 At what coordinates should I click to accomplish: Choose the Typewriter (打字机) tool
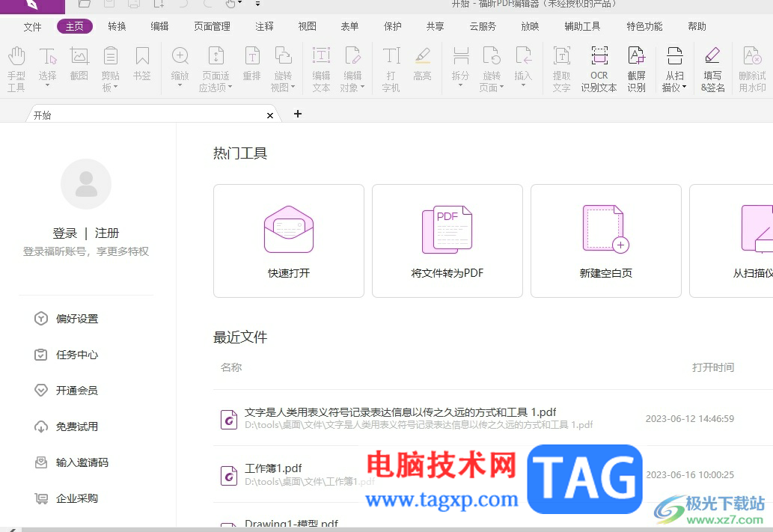coord(391,69)
